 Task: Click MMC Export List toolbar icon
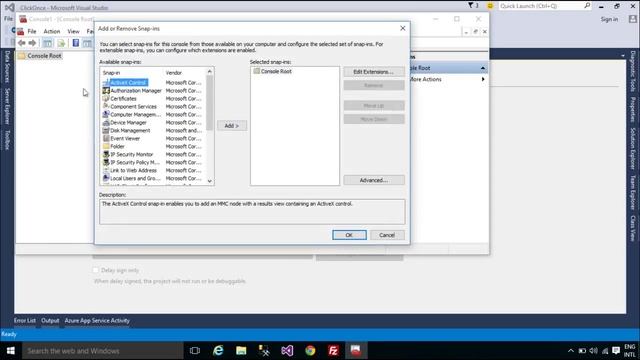[x=61, y=43]
